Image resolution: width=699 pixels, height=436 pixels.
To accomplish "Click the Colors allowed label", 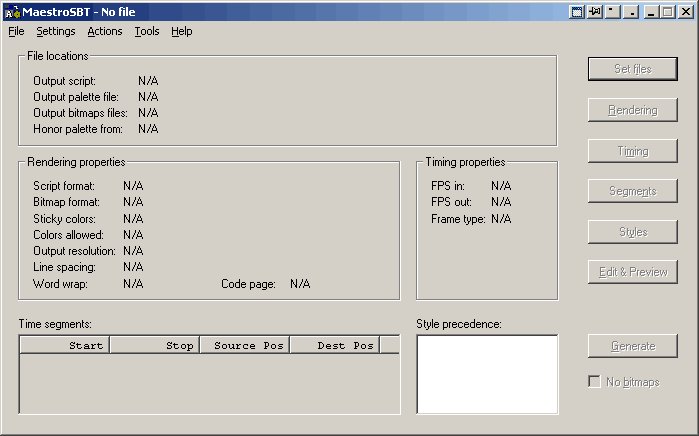I will pyautogui.click(x=68, y=235).
